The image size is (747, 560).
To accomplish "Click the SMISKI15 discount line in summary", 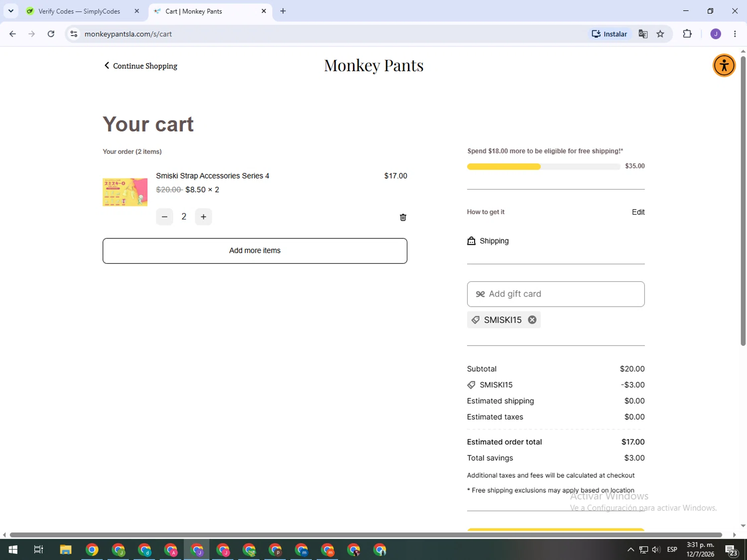I will [556, 385].
